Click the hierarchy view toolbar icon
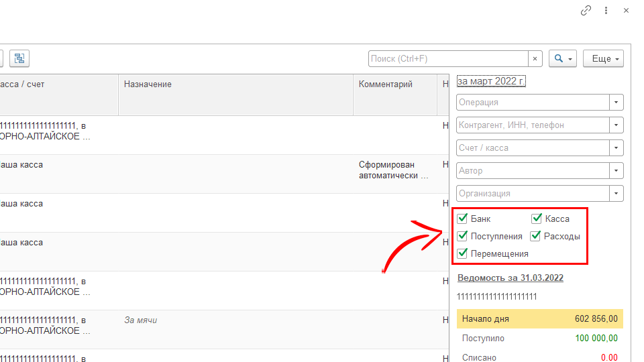This screenshot has width=644, height=362. coord(19,58)
